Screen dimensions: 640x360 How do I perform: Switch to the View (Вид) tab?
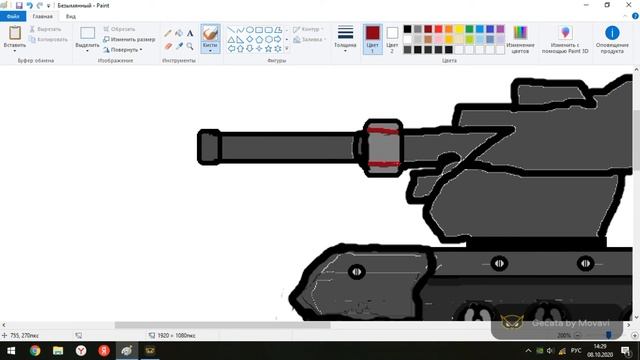coord(71,16)
